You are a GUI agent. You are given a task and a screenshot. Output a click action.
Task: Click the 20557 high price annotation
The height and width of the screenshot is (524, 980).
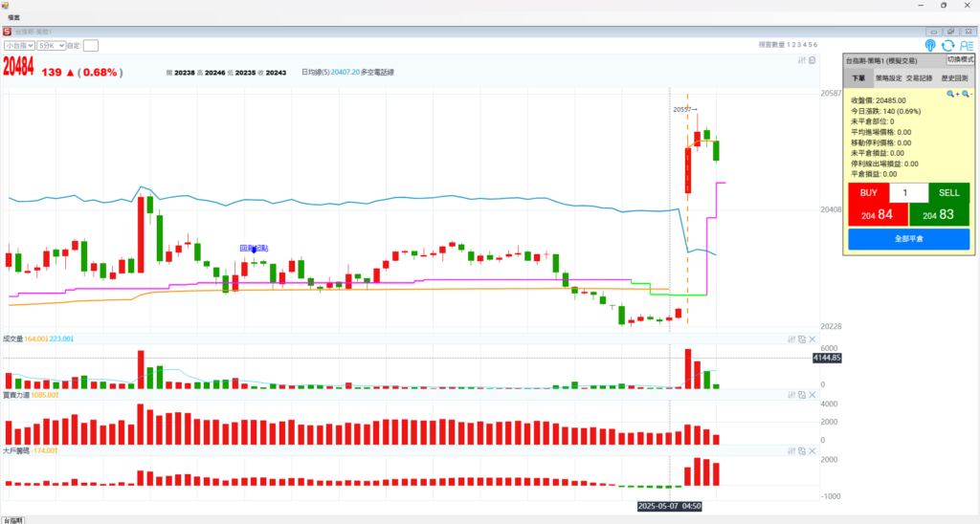click(684, 109)
